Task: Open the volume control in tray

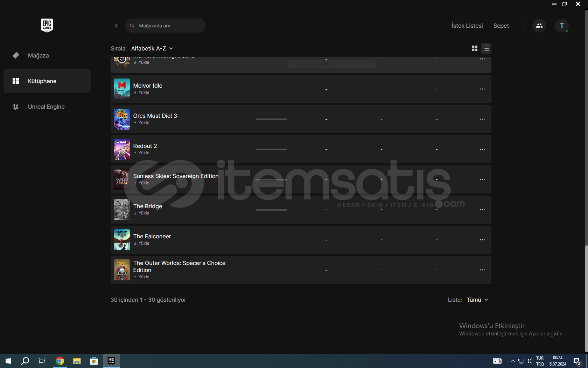Action: [x=529, y=361]
